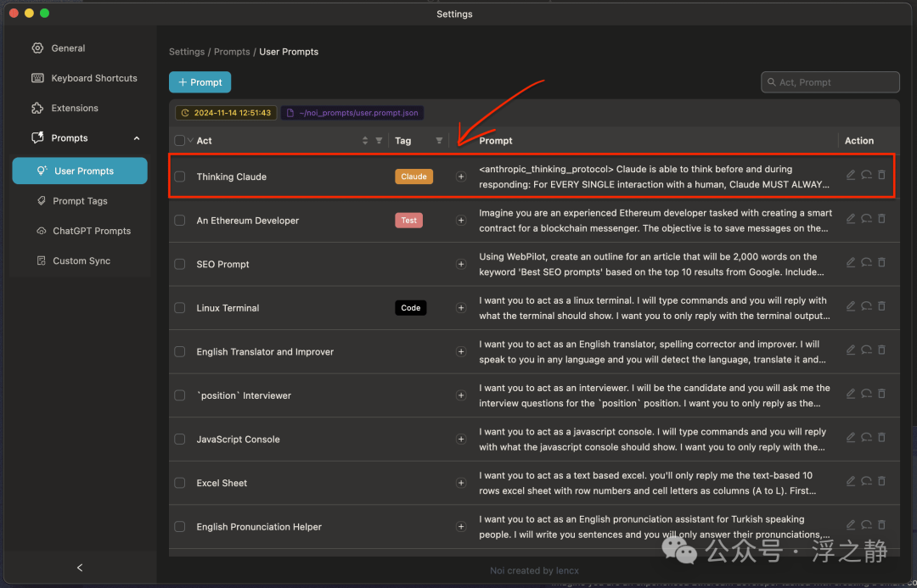Click the Claude tag on Thinking Claude

pyautogui.click(x=414, y=176)
